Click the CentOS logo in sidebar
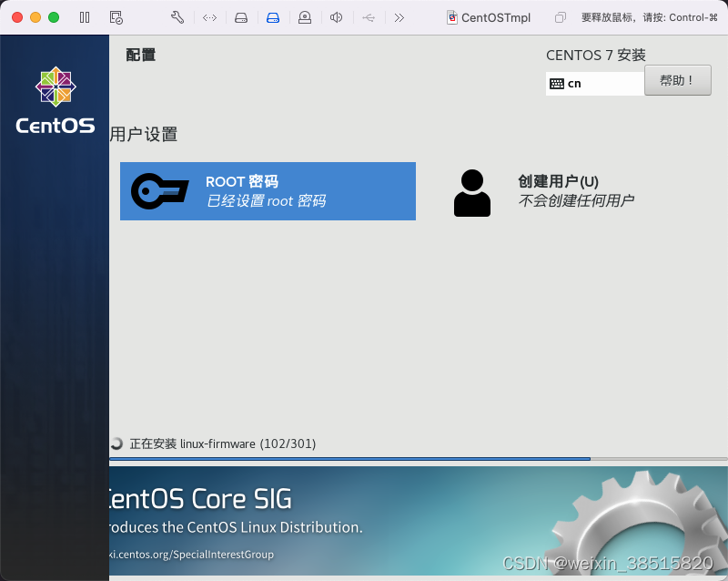This screenshot has height=581, width=728. (x=56, y=100)
